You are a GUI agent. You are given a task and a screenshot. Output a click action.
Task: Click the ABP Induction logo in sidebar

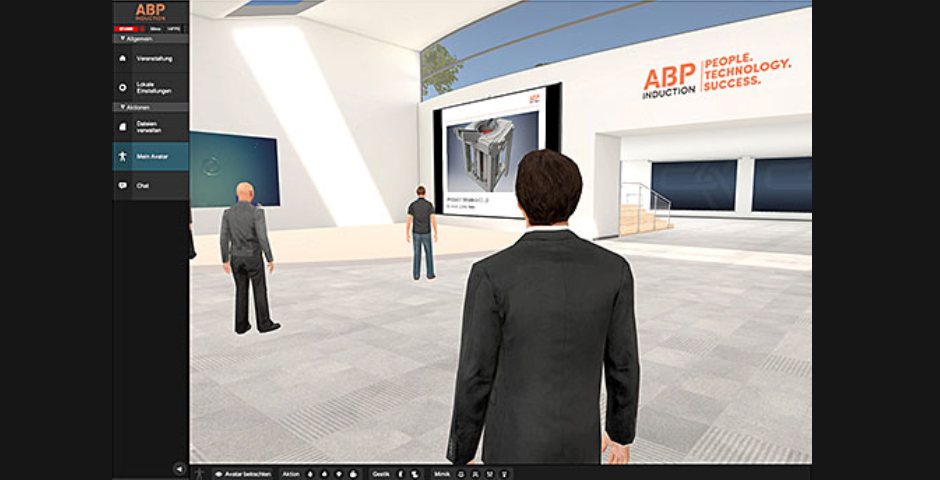[150, 12]
